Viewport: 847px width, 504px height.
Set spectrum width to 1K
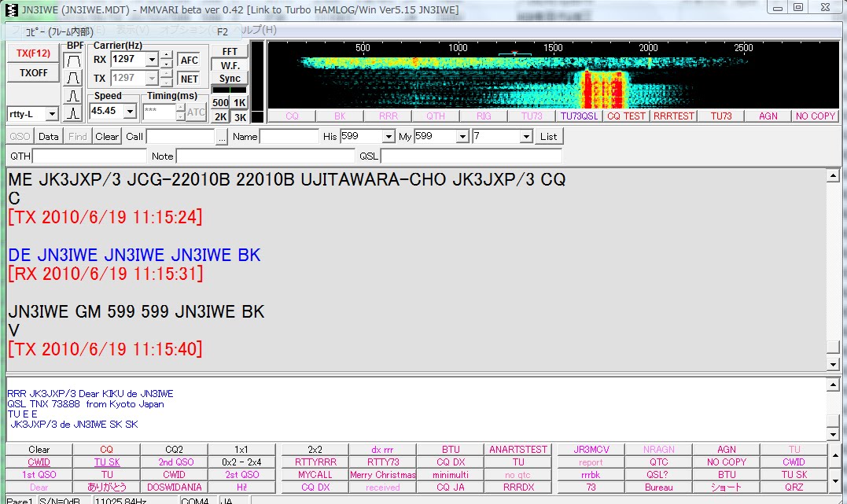240,103
